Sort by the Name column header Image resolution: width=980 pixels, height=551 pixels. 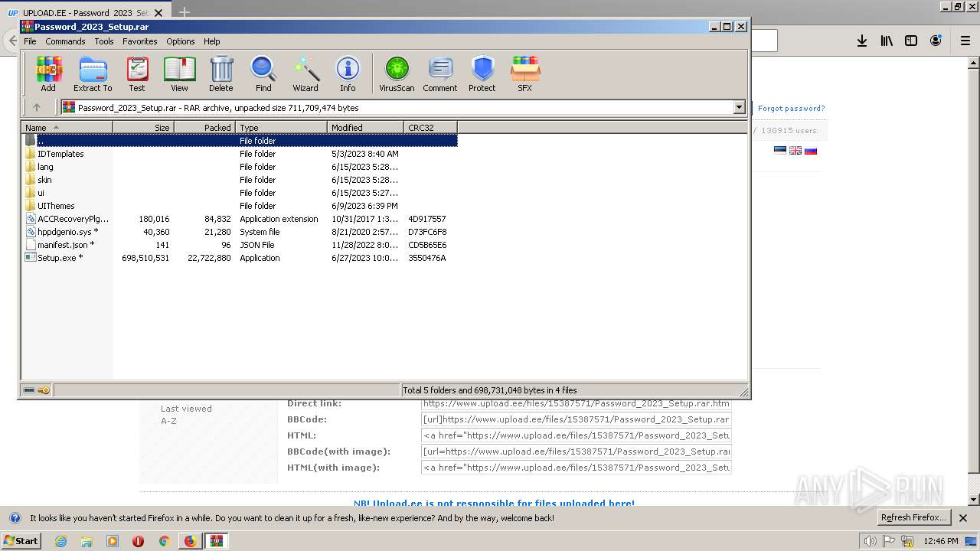coord(67,127)
